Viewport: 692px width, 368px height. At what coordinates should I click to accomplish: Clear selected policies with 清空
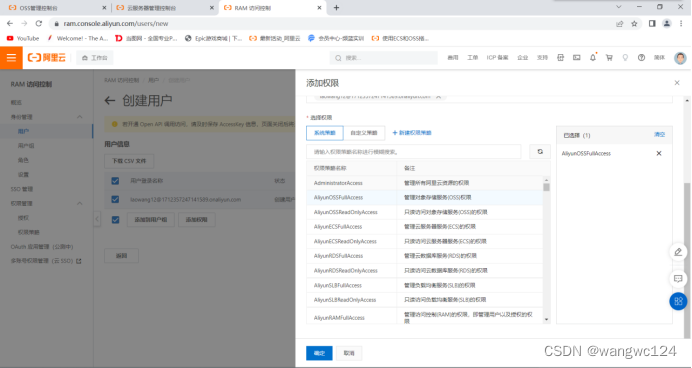(x=659, y=135)
